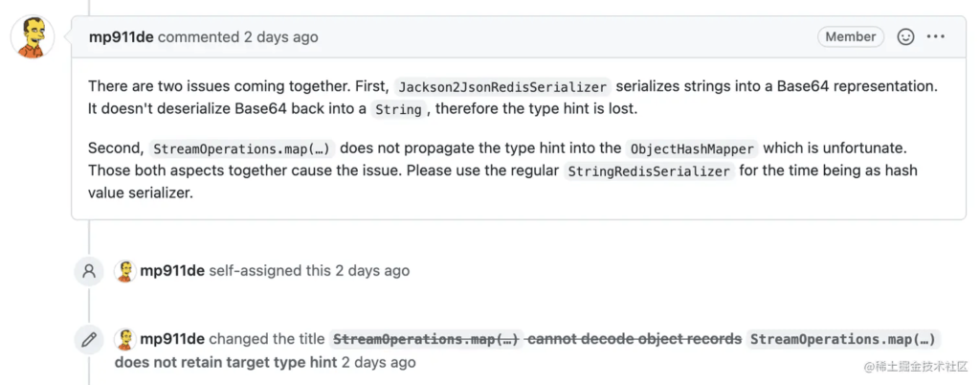Open mp911de link in self-assigned event
980x385 pixels.
[172, 271]
